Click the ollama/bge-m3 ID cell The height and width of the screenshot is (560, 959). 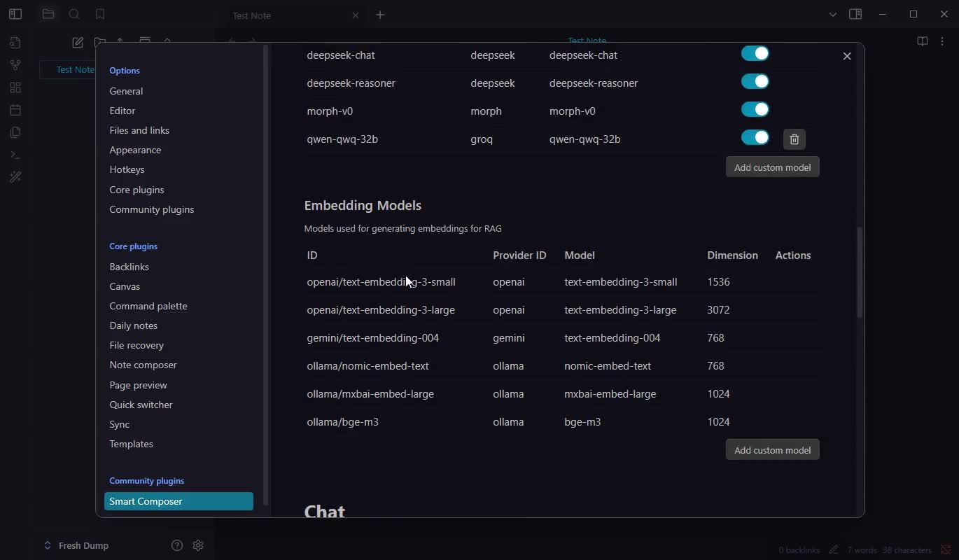click(342, 422)
